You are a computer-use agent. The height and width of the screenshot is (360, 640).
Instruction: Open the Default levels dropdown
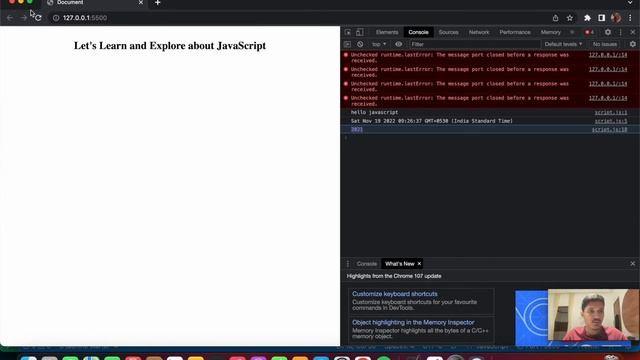click(x=563, y=44)
